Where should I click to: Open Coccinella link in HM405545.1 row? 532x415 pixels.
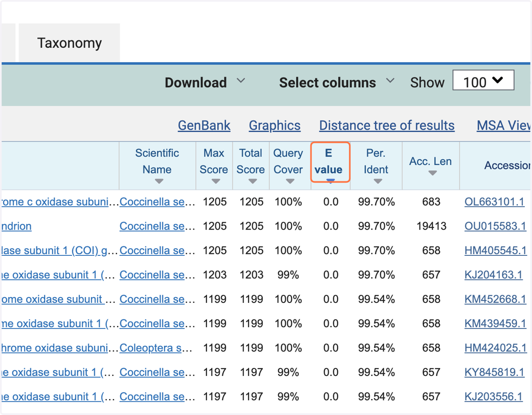(157, 251)
